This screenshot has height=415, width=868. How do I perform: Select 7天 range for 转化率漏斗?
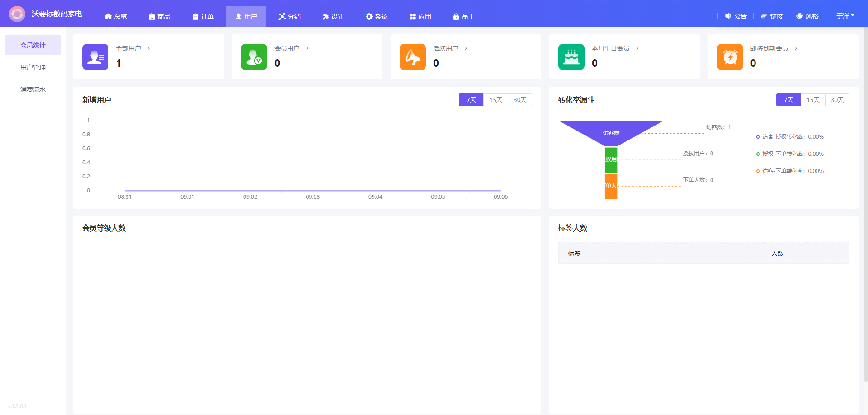pos(788,100)
